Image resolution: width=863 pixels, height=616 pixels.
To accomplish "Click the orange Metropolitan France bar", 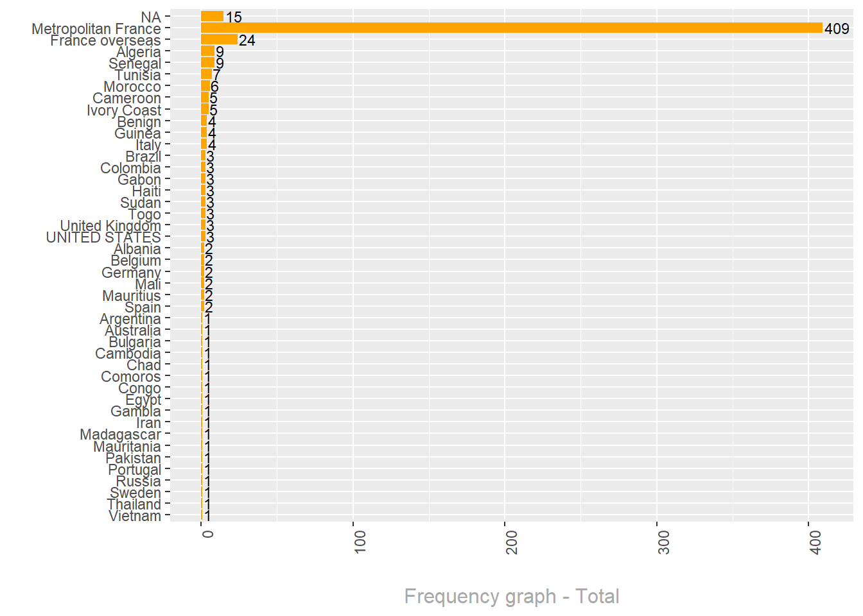I will [x=511, y=28].
